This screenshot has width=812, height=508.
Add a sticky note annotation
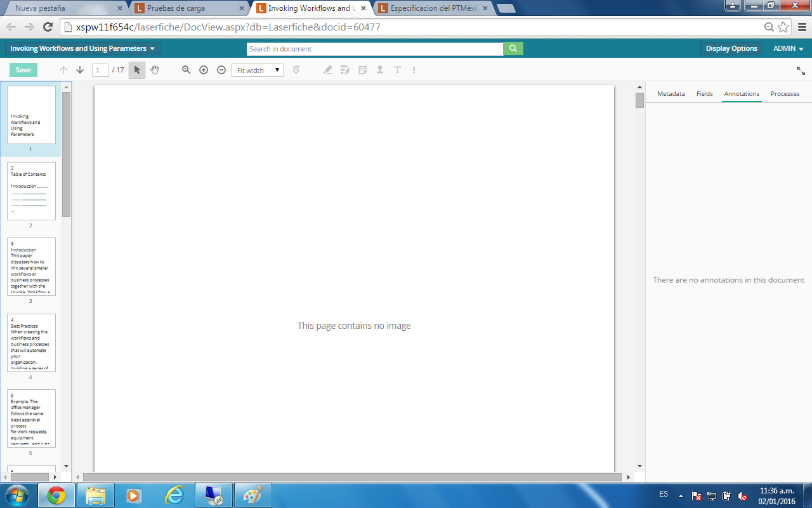(363, 70)
